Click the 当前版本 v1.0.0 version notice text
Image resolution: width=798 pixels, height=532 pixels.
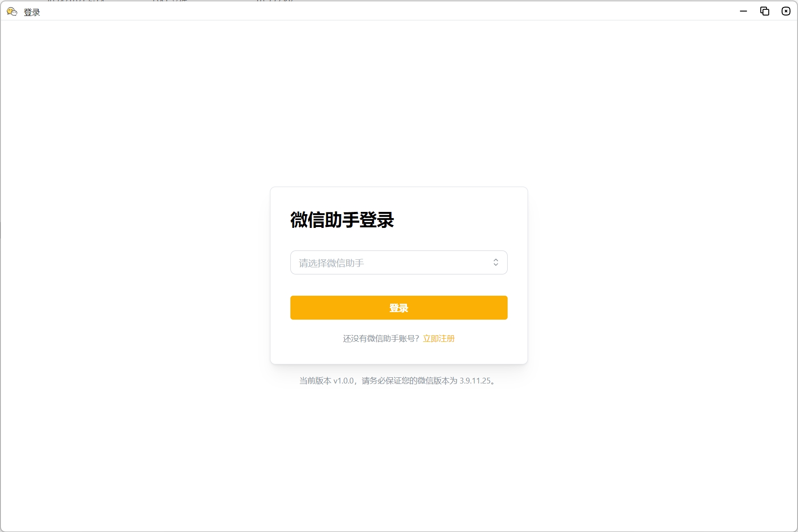click(x=327, y=381)
